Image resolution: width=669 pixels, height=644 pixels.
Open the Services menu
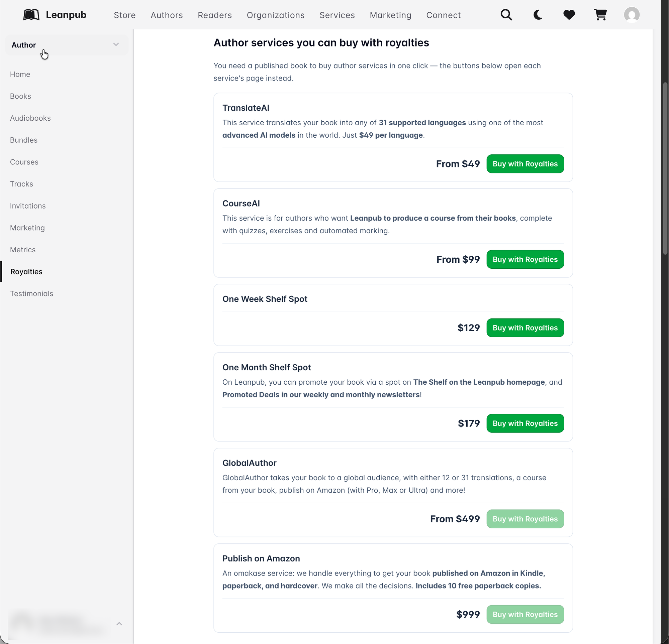pyautogui.click(x=337, y=15)
